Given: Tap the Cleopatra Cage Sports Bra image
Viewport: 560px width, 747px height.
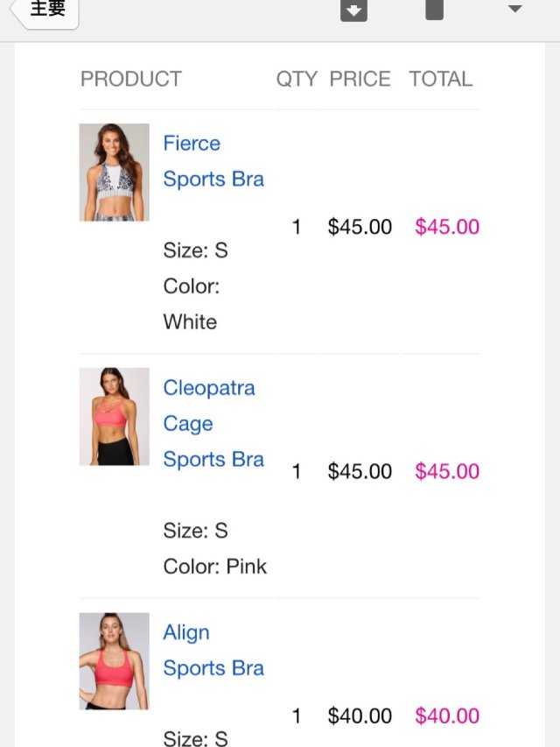Looking at the screenshot, I should (x=114, y=417).
